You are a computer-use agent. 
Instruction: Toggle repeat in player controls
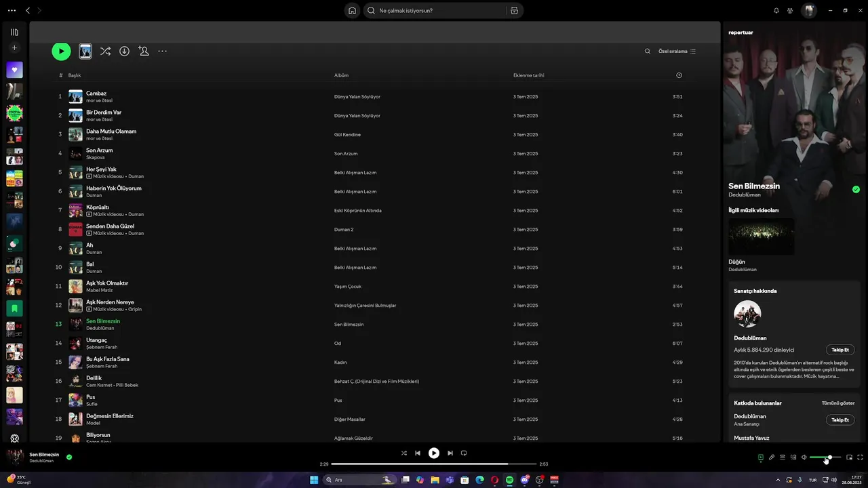(x=464, y=453)
